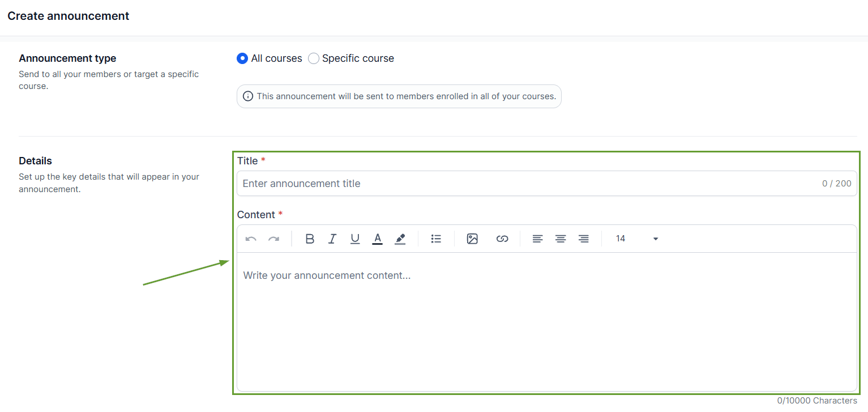Focus the announcement title field
The width and height of the screenshot is (868, 412).
tap(547, 184)
